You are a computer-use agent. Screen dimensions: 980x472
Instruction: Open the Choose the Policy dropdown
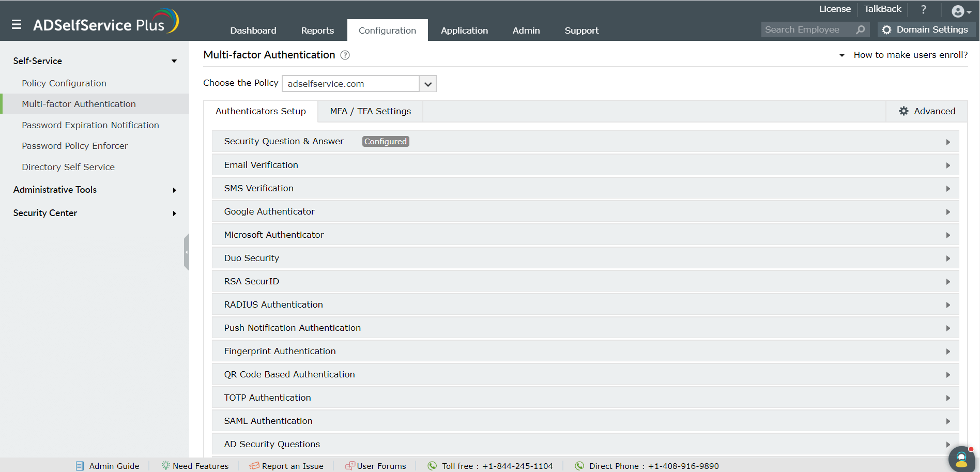(427, 84)
